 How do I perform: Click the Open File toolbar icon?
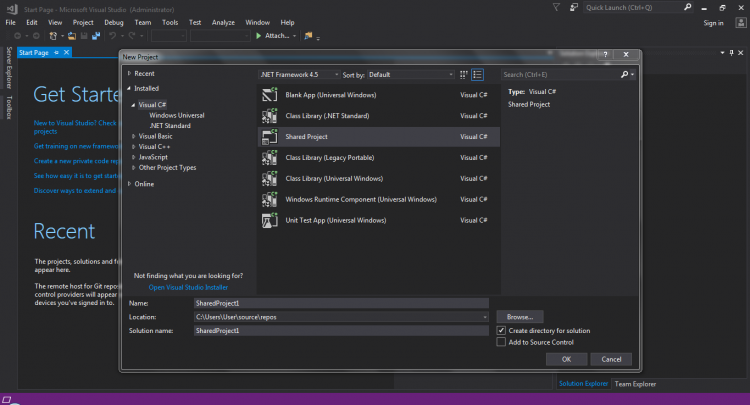(x=72, y=36)
